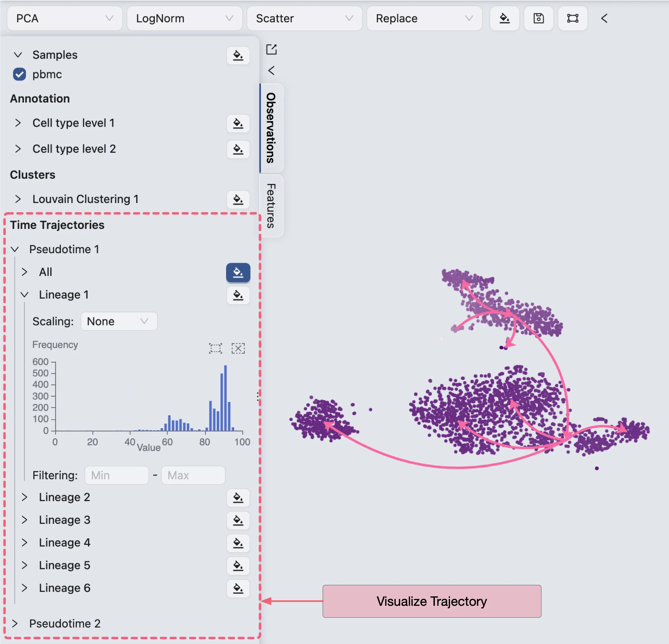This screenshot has width=669, height=644.
Task: Open the PCA embedding dropdown
Action: click(x=64, y=18)
